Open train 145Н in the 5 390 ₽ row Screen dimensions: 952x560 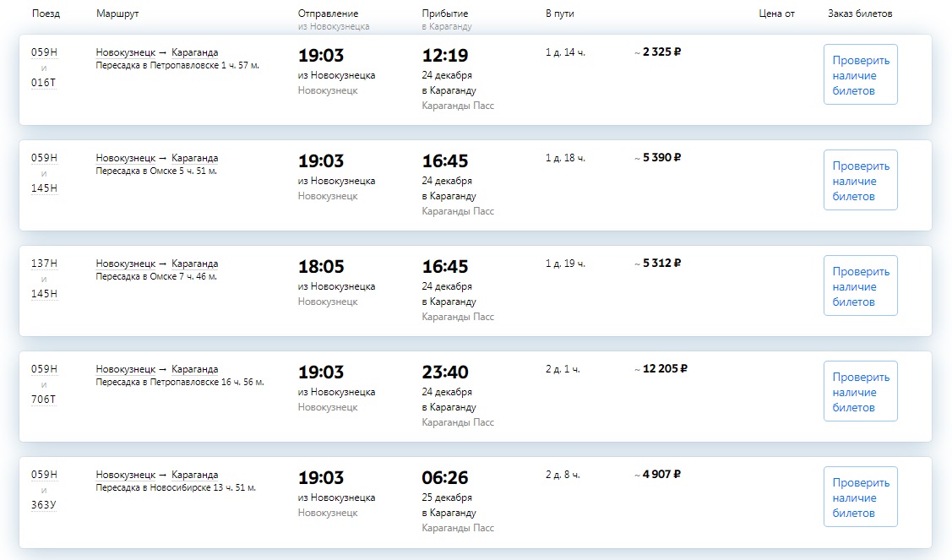[44, 188]
